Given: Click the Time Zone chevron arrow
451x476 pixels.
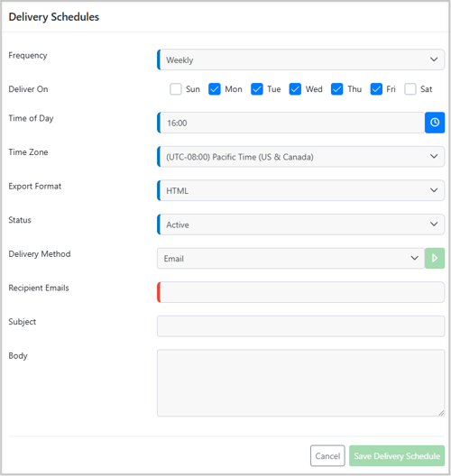Looking at the screenshot, I should (x=434, y=156).
